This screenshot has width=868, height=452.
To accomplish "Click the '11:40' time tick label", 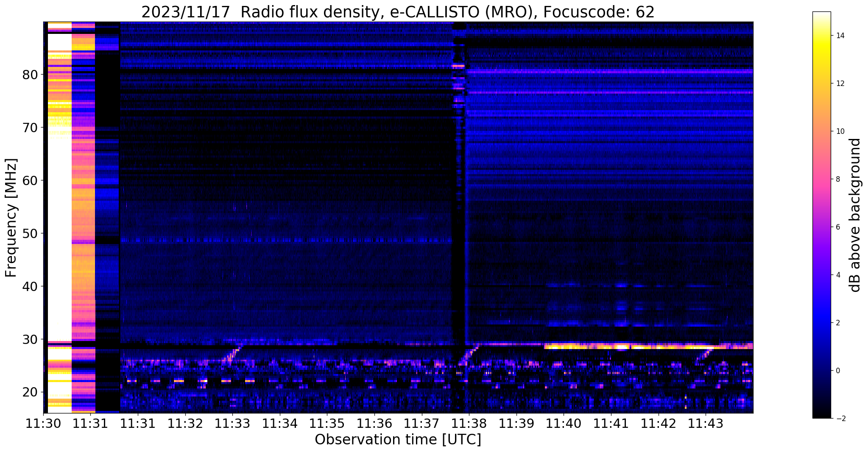I will coord(564,424).
